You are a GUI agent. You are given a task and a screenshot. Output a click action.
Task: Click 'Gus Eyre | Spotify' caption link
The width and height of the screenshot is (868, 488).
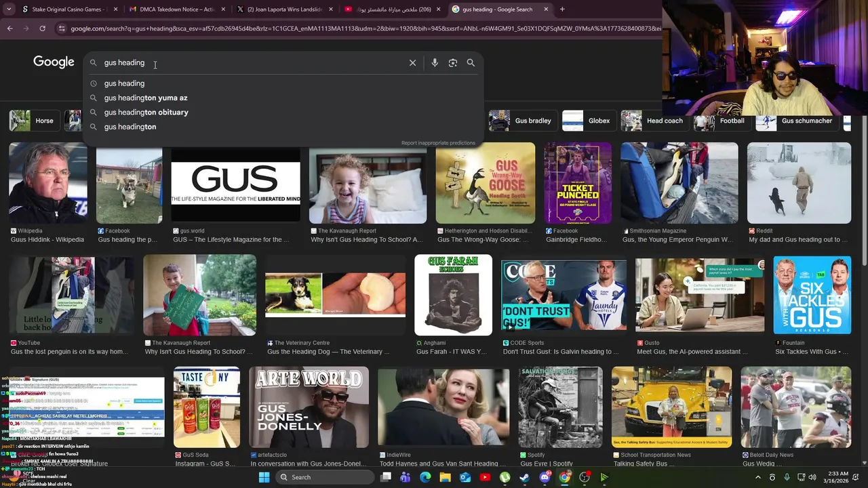coord(547,464)
